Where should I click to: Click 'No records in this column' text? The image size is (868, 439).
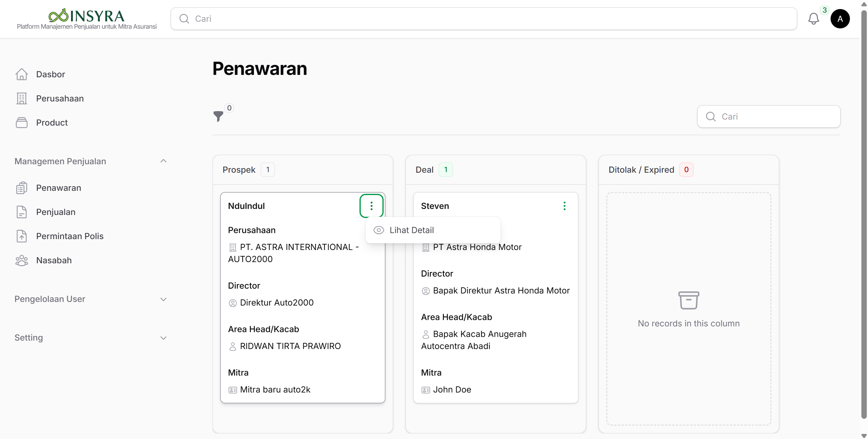pos(689,324)
